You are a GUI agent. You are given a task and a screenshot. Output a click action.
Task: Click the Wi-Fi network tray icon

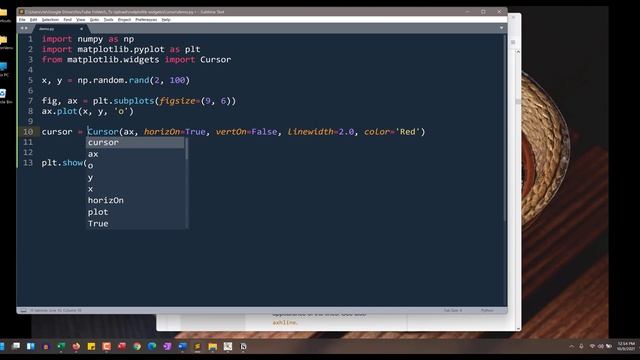tap(592, 347)
